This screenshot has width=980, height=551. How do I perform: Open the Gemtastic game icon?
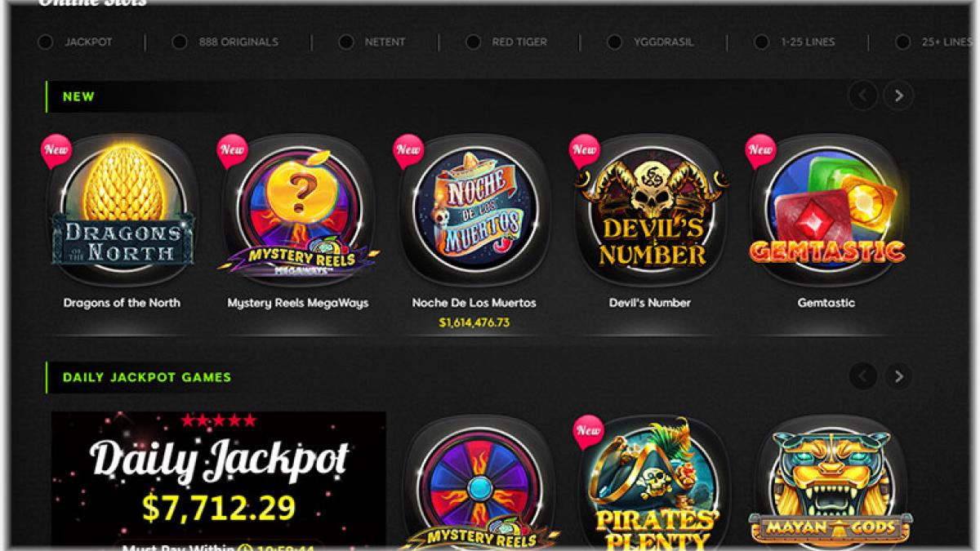[x=826, y=209]
